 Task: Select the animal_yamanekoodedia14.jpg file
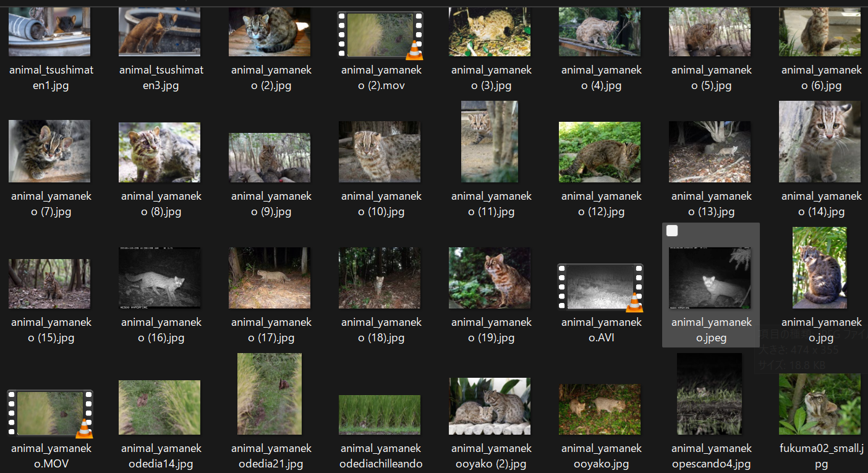(x=160, y=407)
